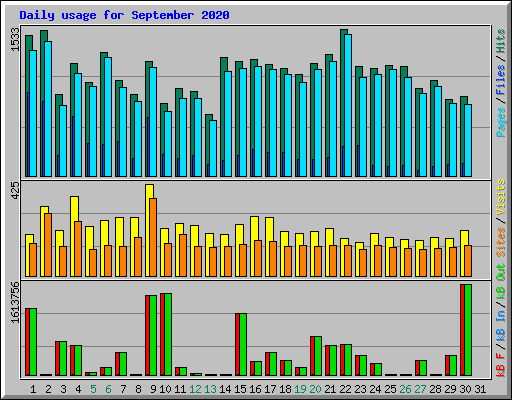Click the day 28 cyan files bar

pyautogui.click(x=438, y=132)
